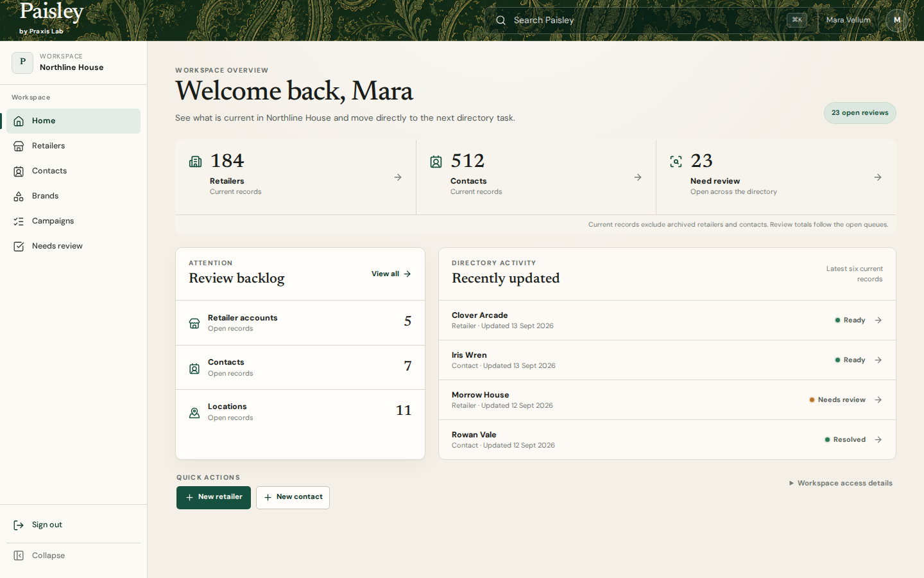
Task: Click the New retailer button
Action: [x=214, y=498]
